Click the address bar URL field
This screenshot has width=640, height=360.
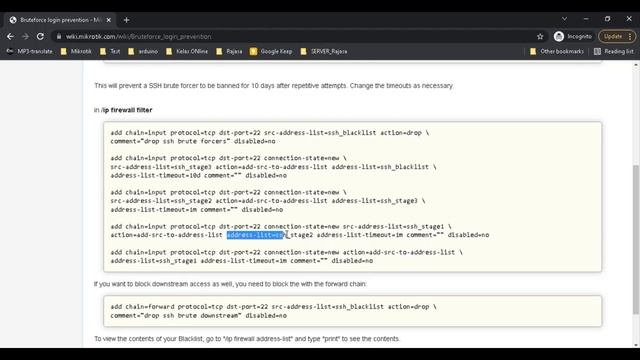(294, 37)
